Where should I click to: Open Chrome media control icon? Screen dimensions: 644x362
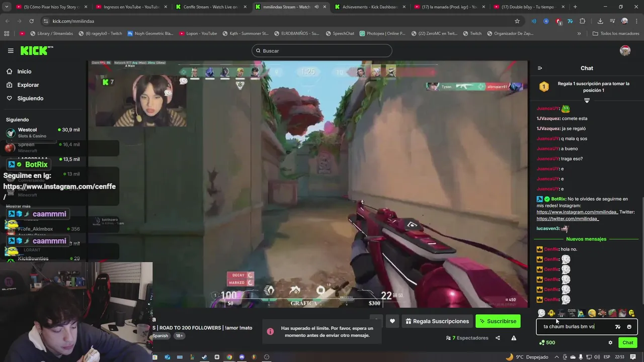pos(612,21)
